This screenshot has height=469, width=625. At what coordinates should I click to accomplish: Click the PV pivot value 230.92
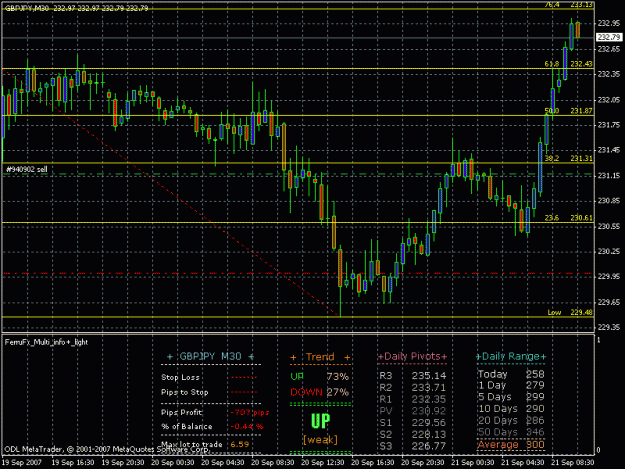tap(429, 411)
